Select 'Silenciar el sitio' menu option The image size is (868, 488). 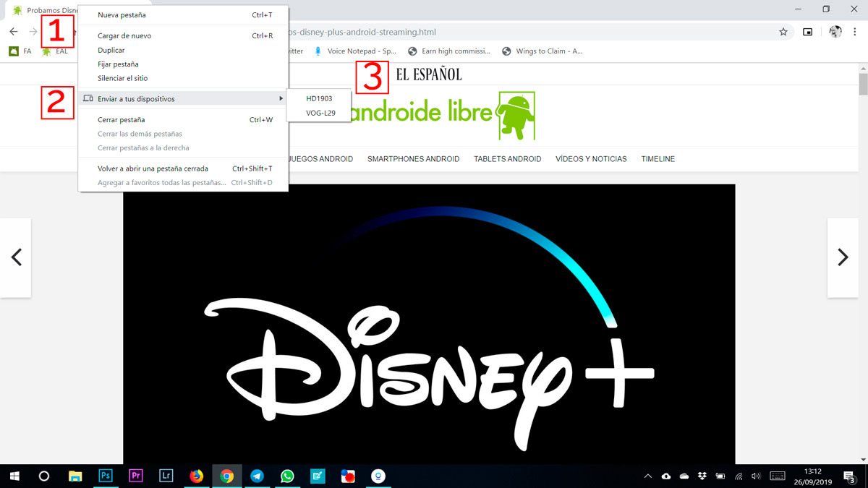tap(122, 78)
